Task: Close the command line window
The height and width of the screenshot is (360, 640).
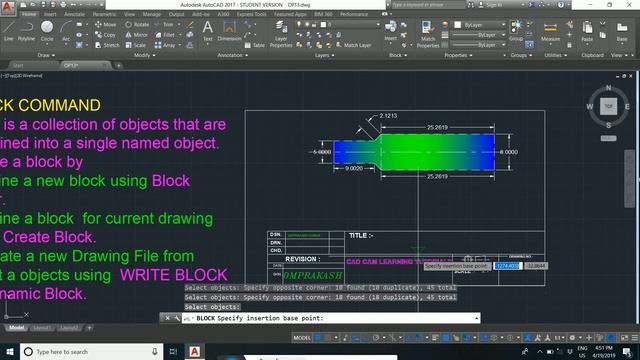Action: click(x=167, y=318)
